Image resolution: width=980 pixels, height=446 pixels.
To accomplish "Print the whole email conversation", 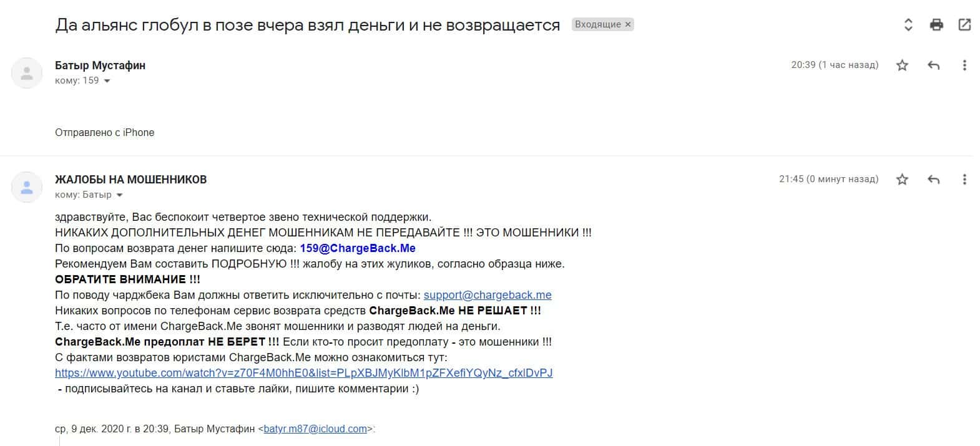I will click(x=936, y=25).
